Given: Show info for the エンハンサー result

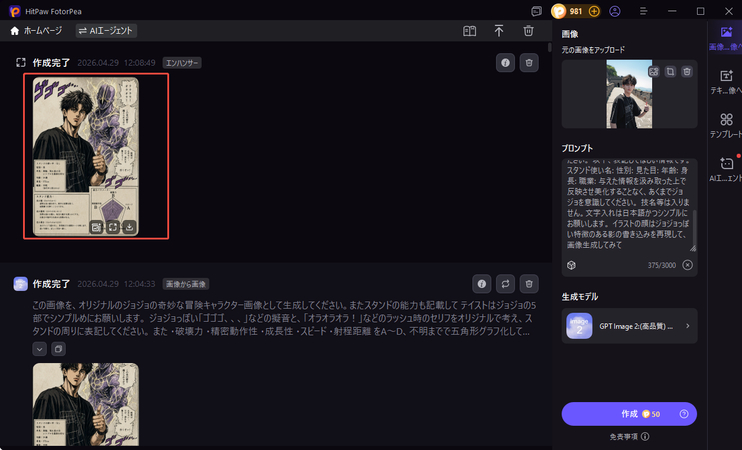Looking at the screenshot, I should point(505,62).
